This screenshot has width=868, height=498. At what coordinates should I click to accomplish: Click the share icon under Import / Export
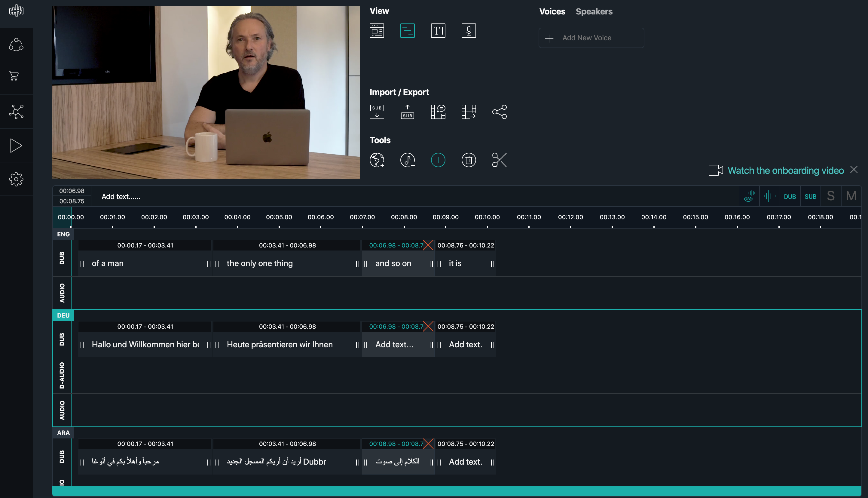(499, 112)
